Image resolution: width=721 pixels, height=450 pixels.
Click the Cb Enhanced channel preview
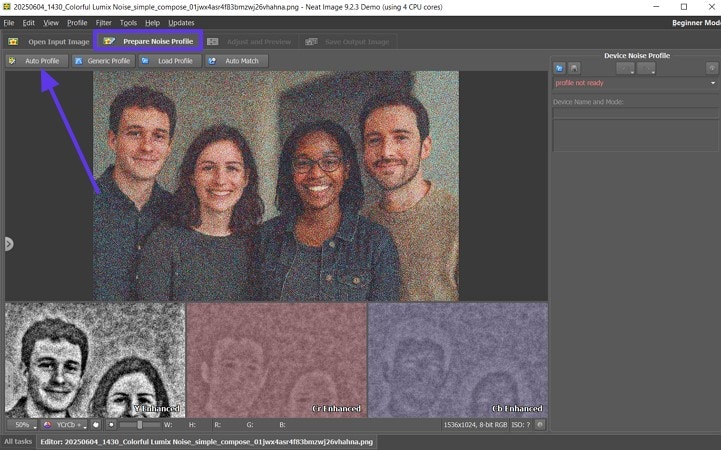458,360
